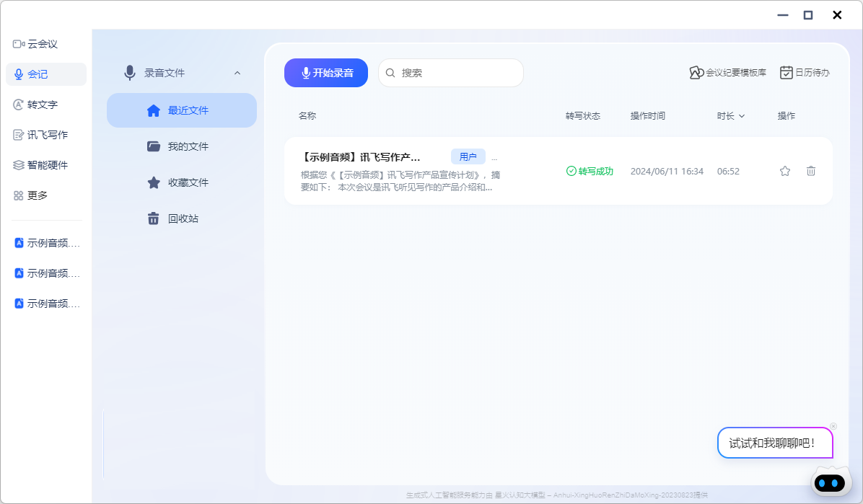The height and width of the screenshot is (504, 863).
Task: Open 日历待办 calendar to-do
Action: point(805,73)
